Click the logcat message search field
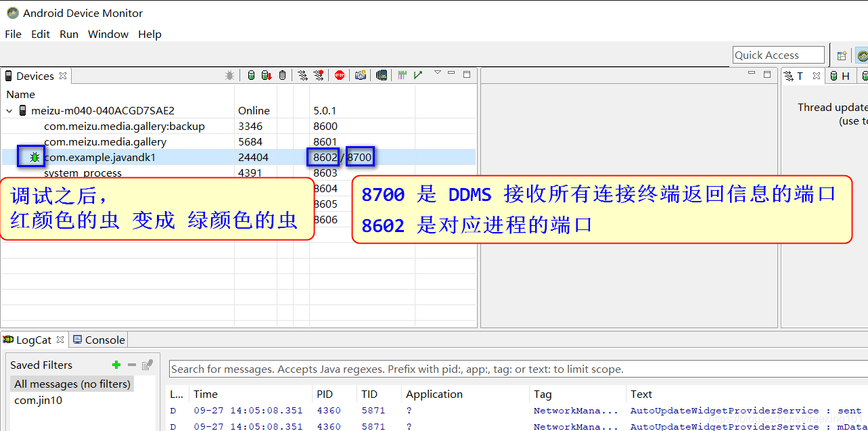 (518, 369)
